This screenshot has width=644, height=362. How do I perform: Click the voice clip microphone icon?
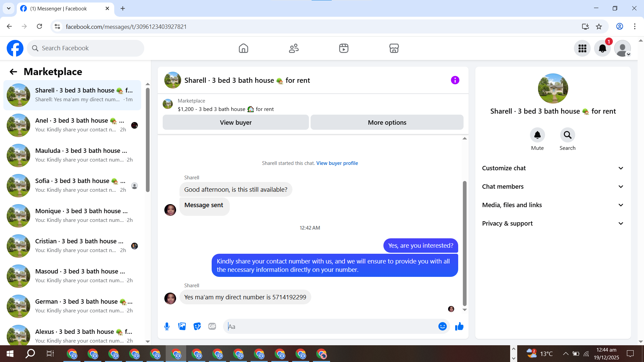(x=167, y=326)
